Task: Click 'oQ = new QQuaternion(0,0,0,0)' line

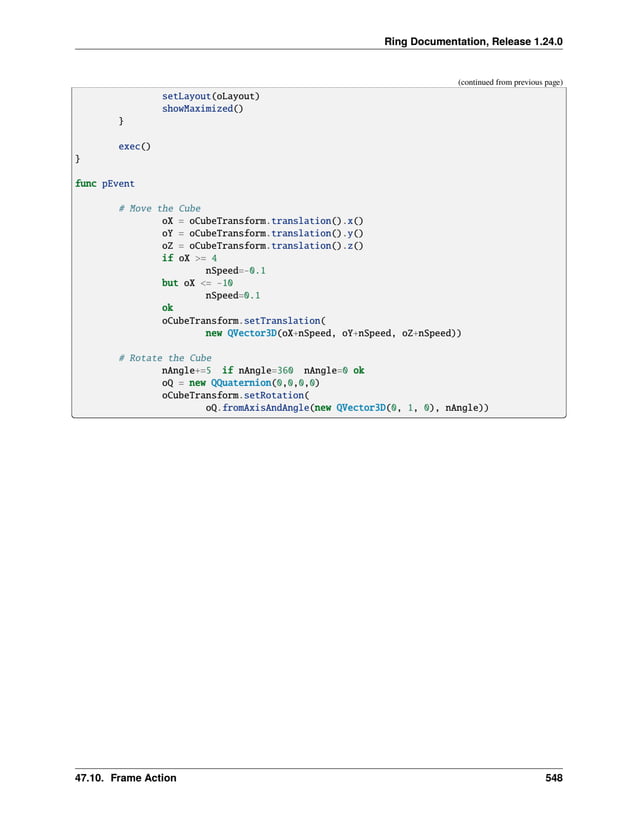Action: [x=241, y=383]
